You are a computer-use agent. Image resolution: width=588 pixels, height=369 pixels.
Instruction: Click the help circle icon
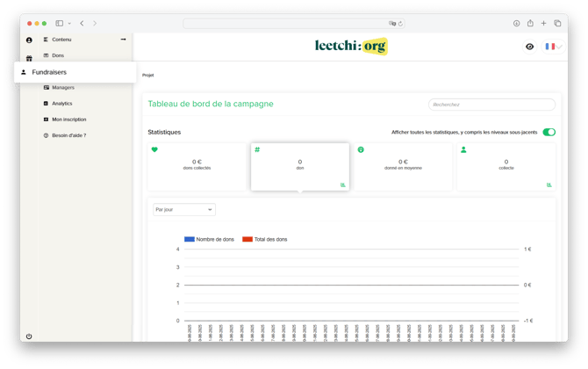point(46,135)
